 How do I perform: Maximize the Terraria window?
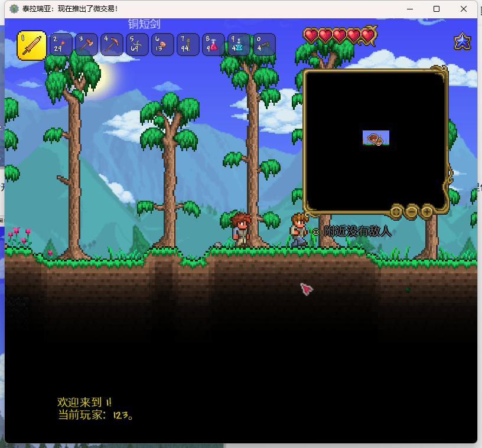[x=436, y=9]
